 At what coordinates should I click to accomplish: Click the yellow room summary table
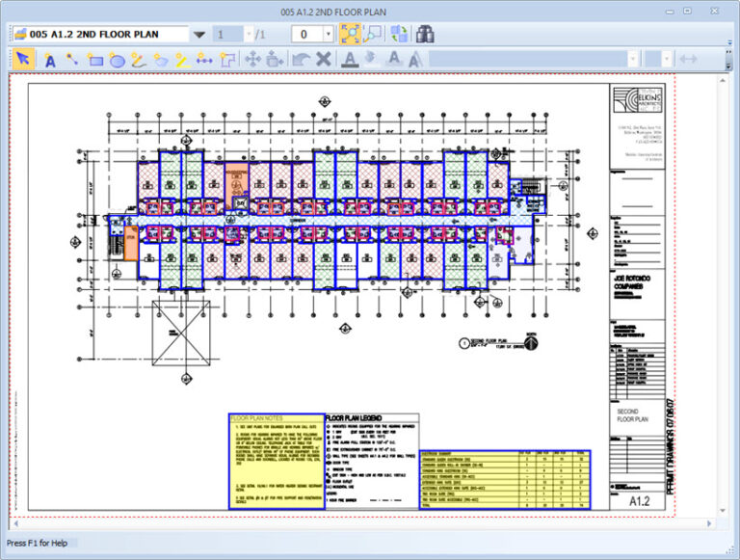[505, 480]
